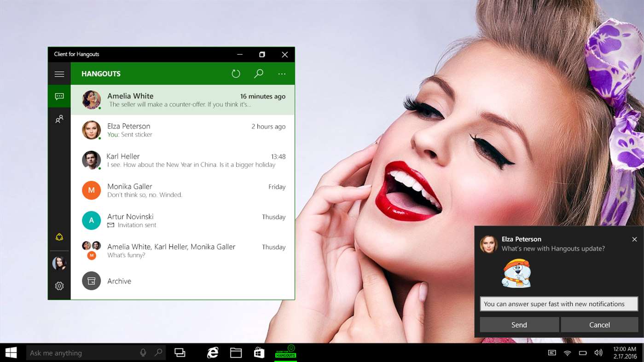
Task: Click the battery tray icon
Action: point(583,353)
